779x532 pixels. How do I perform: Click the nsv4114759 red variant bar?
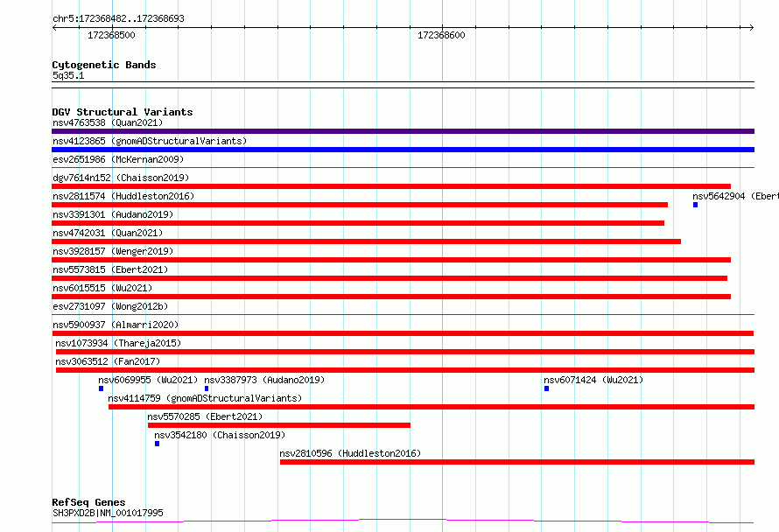click(432, 407)
